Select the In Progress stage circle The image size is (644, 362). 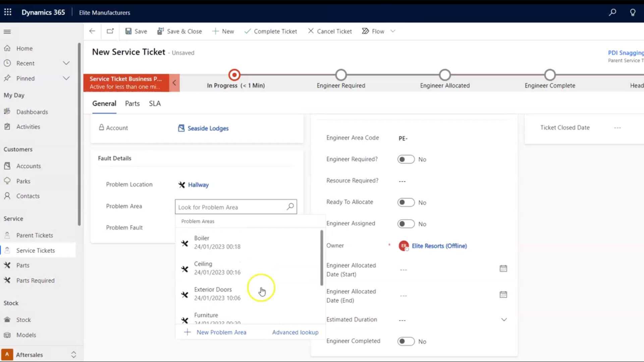coord(234,75)
